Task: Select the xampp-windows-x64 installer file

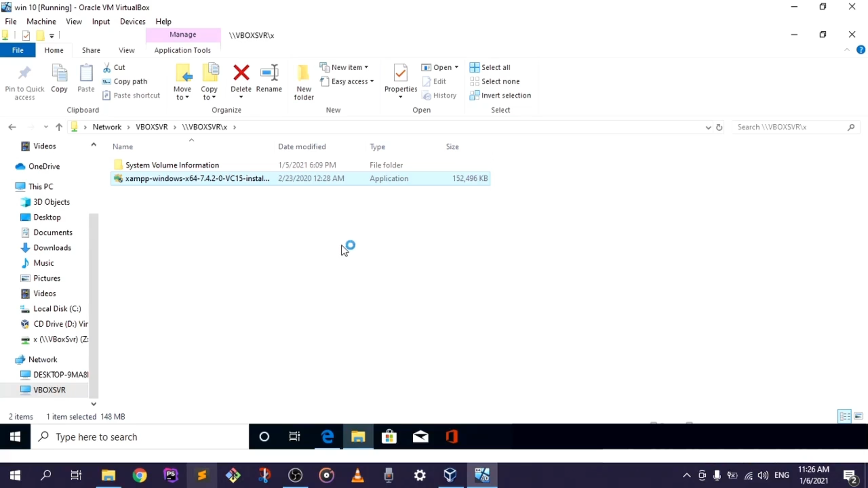Action: (301, 178)
